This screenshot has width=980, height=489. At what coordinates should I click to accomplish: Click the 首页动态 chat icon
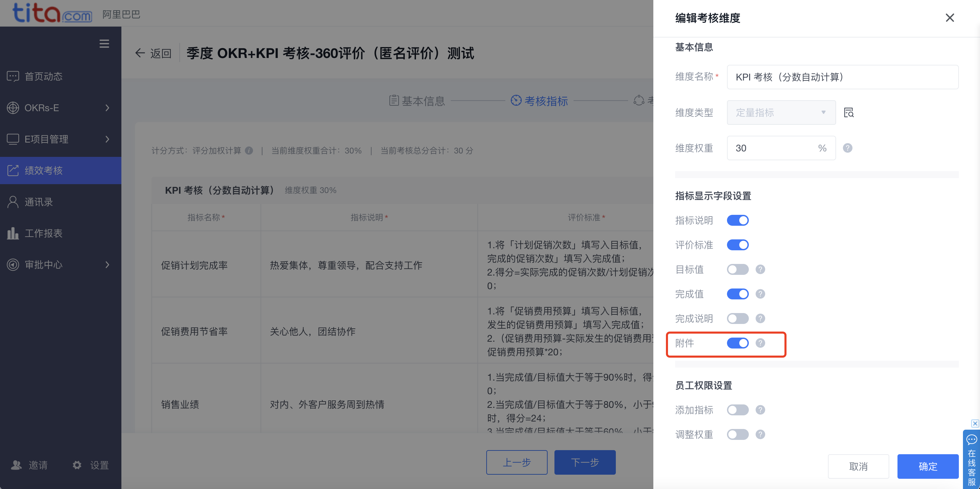pyautogui.click(x=13, y=76)
